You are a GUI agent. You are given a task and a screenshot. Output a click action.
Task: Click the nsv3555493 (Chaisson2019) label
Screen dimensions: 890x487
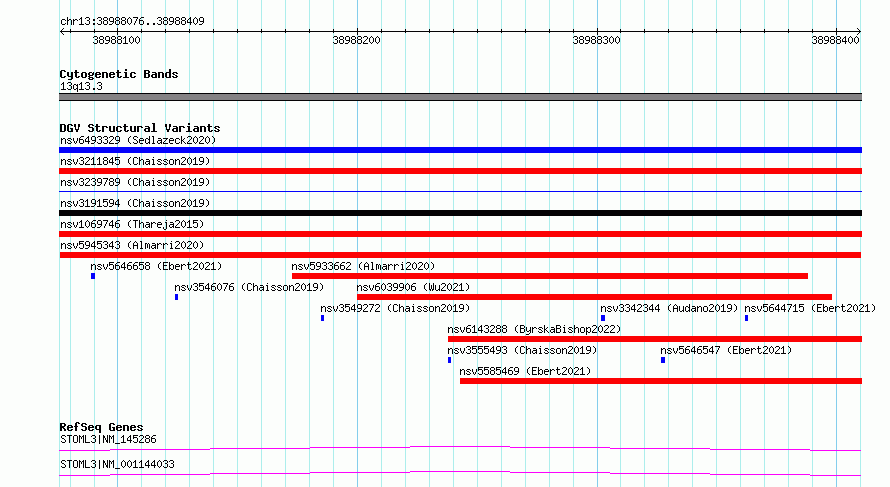click(x=522, y=350)
